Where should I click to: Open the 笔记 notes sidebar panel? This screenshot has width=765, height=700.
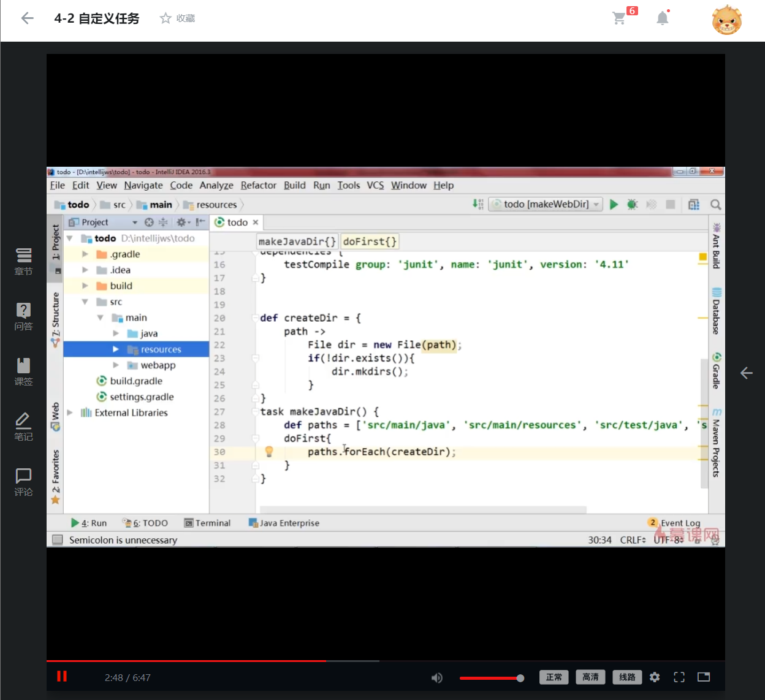[x=23, y=427]
